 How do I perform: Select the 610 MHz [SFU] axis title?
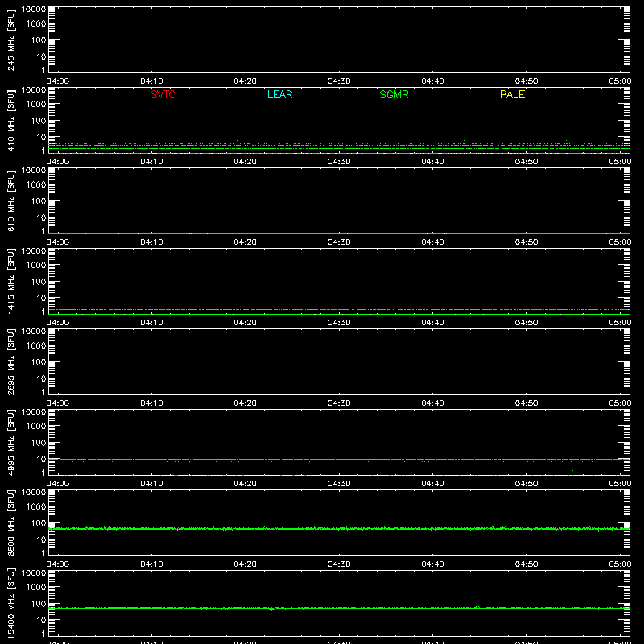(x=10, y=200)
